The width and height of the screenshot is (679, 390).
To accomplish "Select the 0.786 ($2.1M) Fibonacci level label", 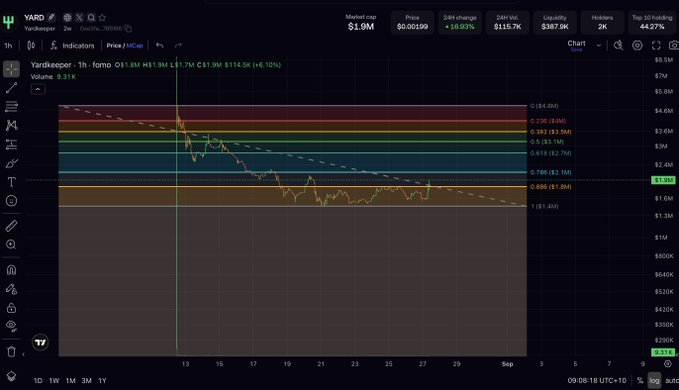I will [x=551, y=172].
